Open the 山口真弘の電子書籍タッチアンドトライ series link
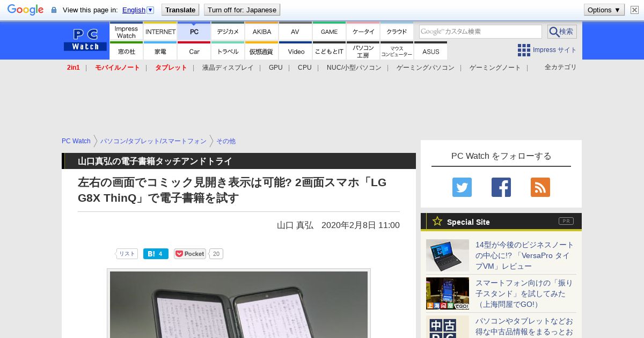 pos(155,161)
